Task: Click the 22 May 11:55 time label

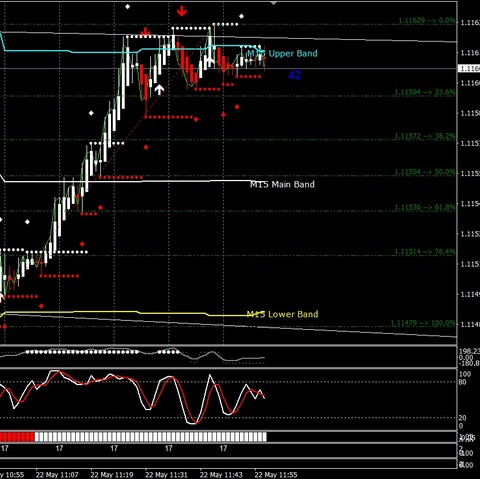Action: click(276, 474)
